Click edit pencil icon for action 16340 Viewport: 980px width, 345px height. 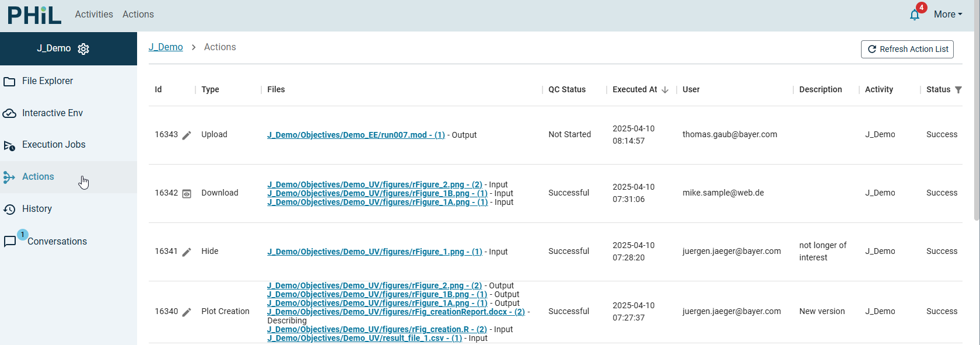pyautogui.click(x=187, y=312)
